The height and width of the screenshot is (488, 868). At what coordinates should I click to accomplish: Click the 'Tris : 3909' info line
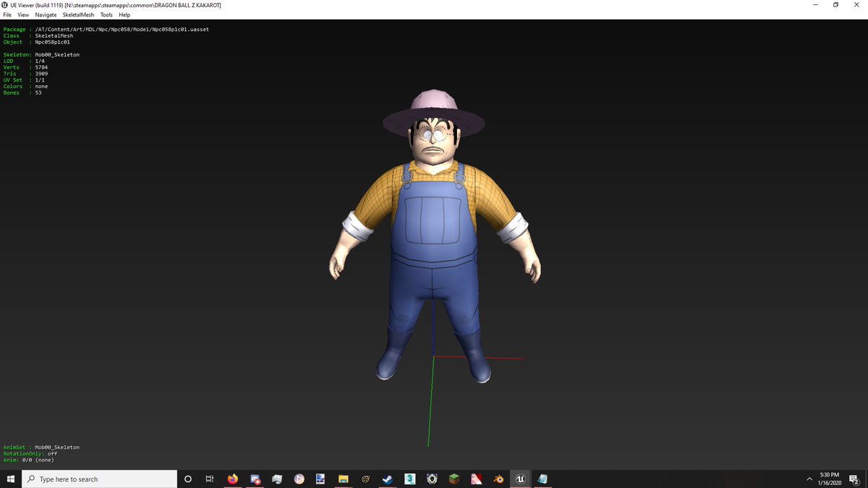click(25, 74)
